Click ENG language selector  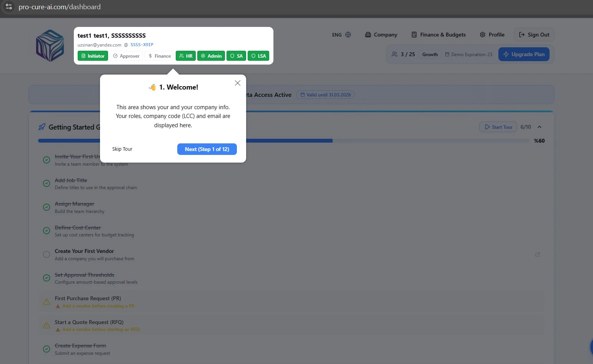click(x=337, y=35)
